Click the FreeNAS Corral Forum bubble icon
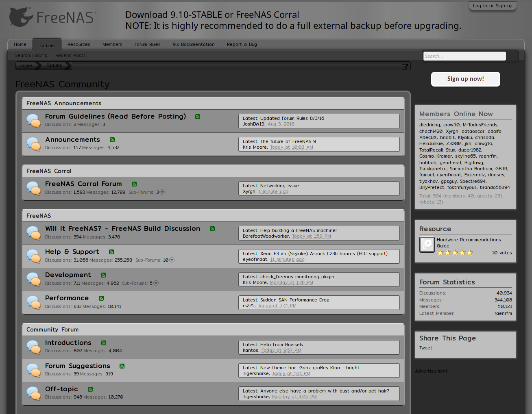 pyautogui.click(x=33, y=188)
